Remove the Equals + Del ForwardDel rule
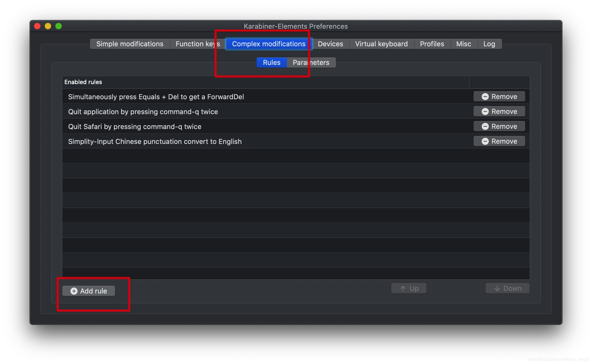Image resolution: width=592 pixels, height=364 pixels. click(499, 97)
